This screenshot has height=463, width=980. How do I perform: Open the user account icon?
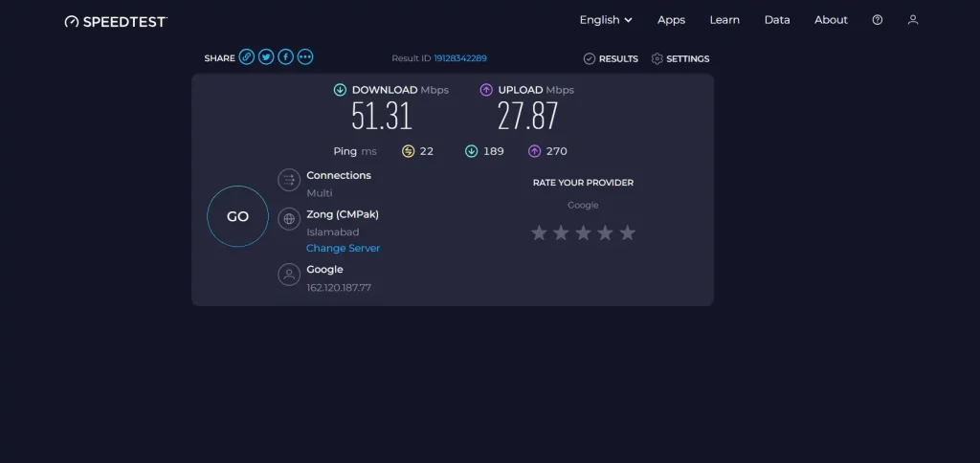point(913,20)
